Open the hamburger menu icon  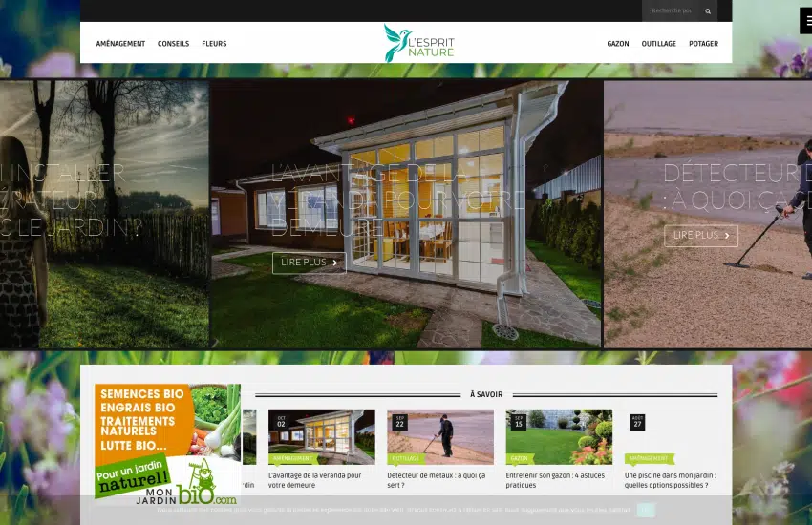click(807, 21)
